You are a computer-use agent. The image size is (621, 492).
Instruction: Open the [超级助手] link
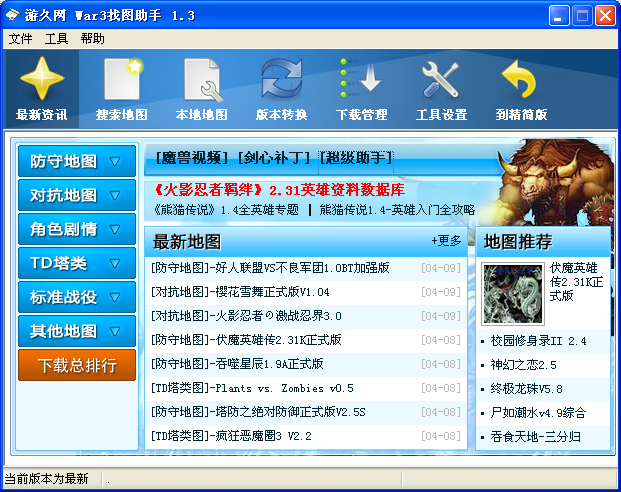tap(356, 158)
